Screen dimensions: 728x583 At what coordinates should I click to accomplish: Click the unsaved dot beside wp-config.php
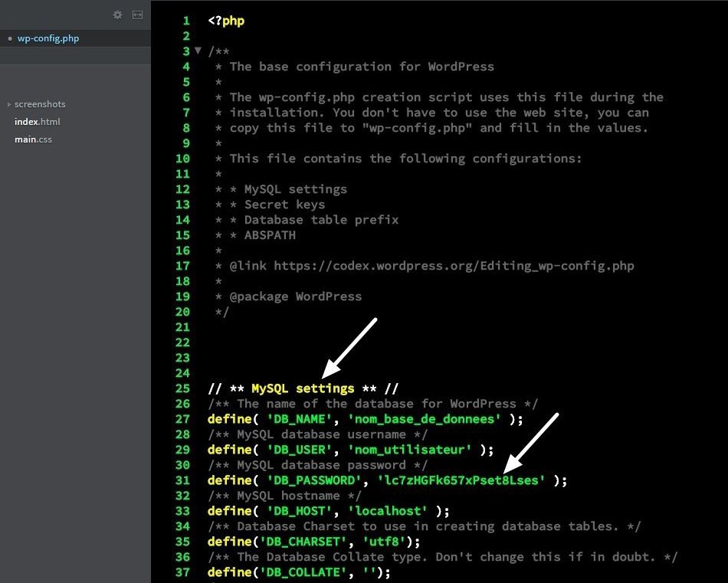(x=9, y=38)
